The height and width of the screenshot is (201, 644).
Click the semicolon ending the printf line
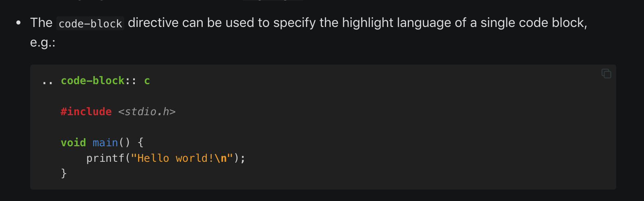tap(243, 158)
